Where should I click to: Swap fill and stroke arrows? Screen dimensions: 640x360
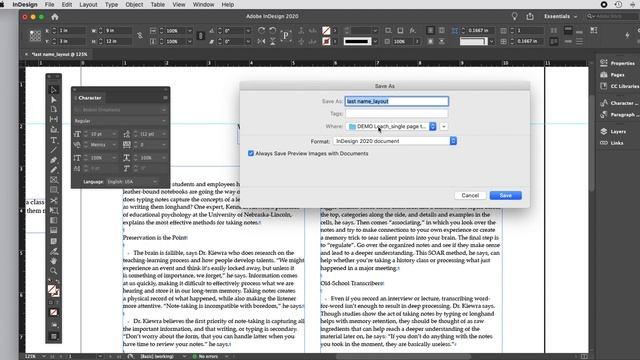click(57, 282)
